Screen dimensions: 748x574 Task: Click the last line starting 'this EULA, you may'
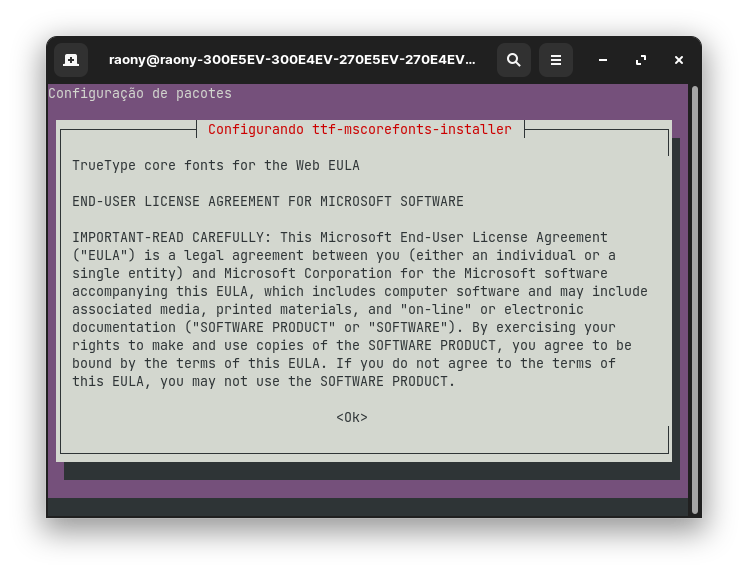(263, 382)
